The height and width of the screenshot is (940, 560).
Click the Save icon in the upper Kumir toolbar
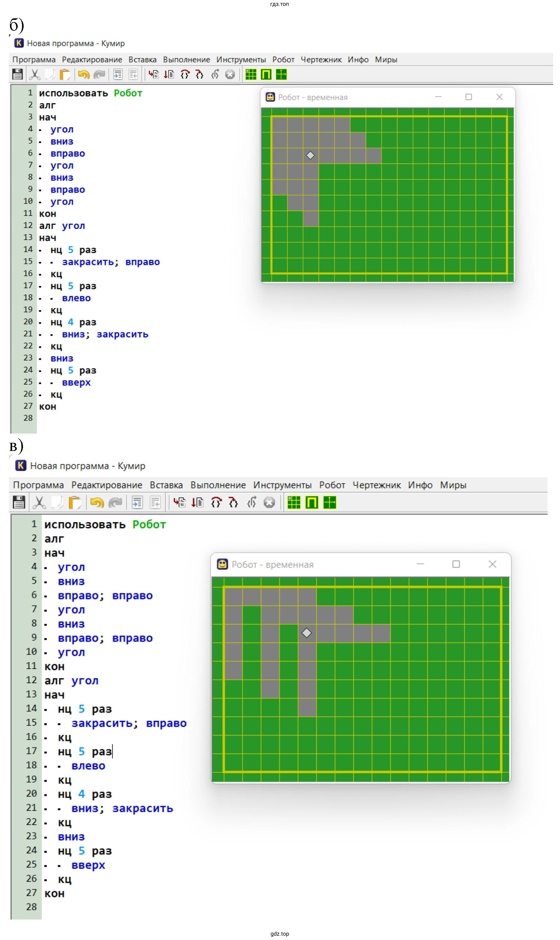point(17,74)
